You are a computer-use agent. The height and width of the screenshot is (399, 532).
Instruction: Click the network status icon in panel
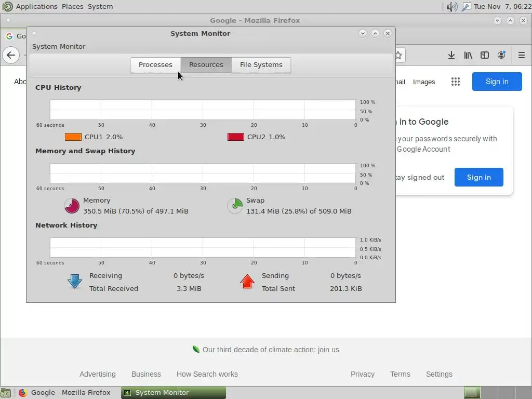point(467,7)
